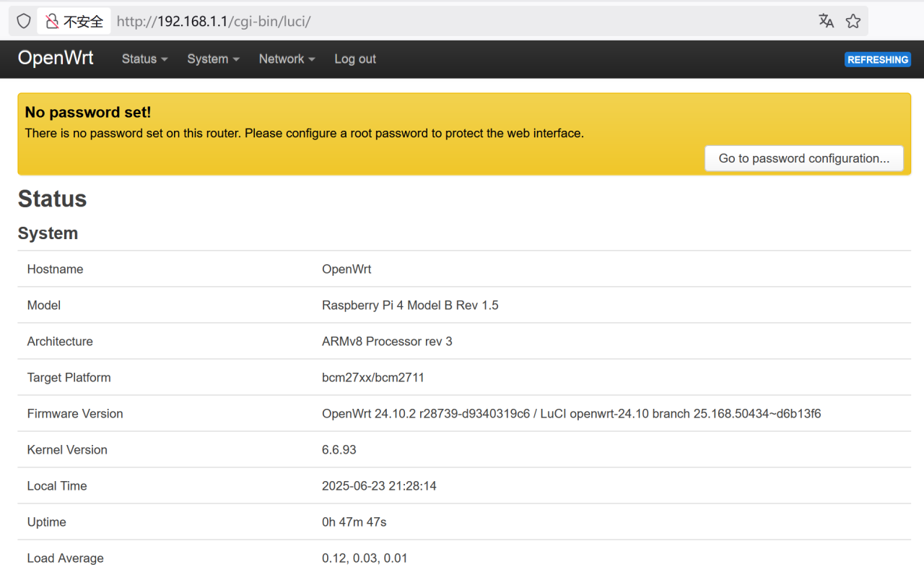Select the '0.12, 0.03, 0.01' load value

pos(365,558)
